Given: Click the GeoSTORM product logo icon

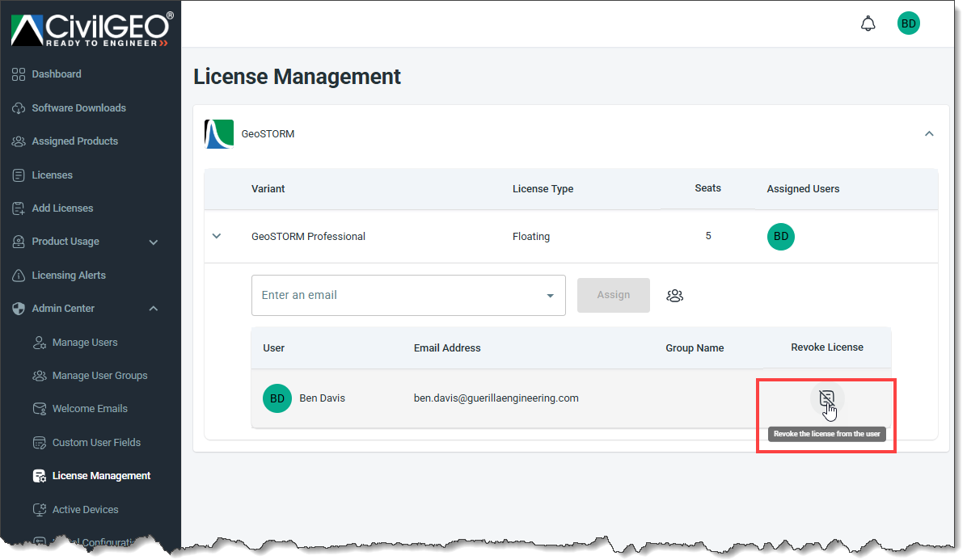Looking at the screenshot, I should pyautogui.click(x=218, y=133).
